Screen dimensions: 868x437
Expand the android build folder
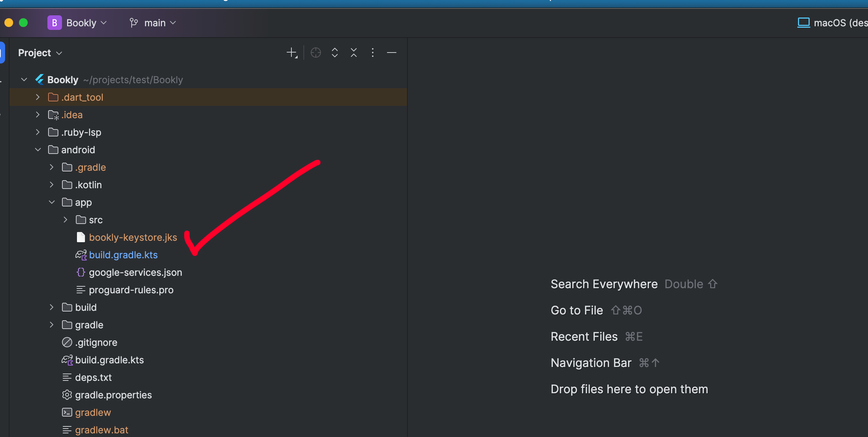(51, 307)
